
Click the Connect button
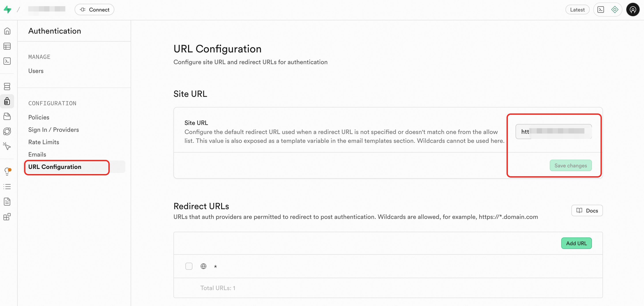click(94, 10)
